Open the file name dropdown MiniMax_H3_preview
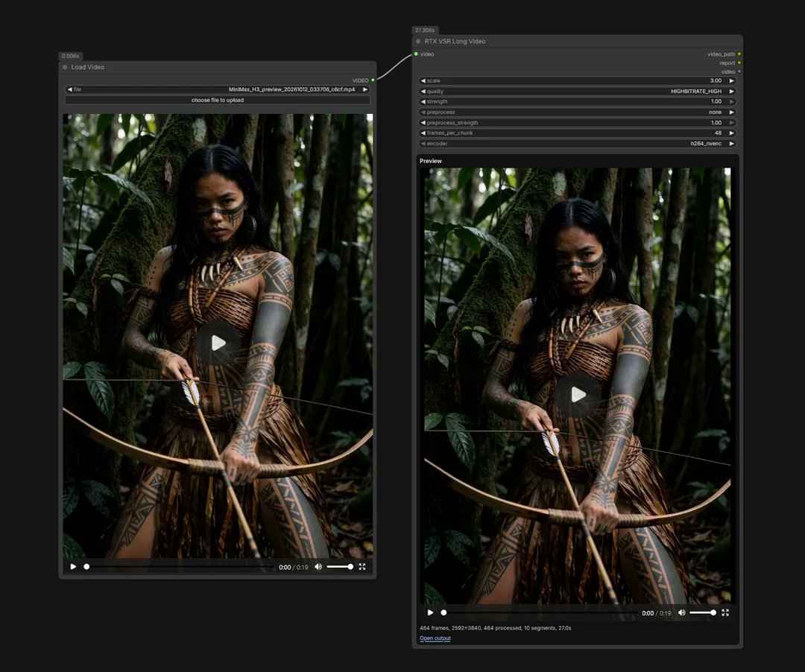Image resolution: width=805 pixels, height=672 pixels. click(291, 89)
